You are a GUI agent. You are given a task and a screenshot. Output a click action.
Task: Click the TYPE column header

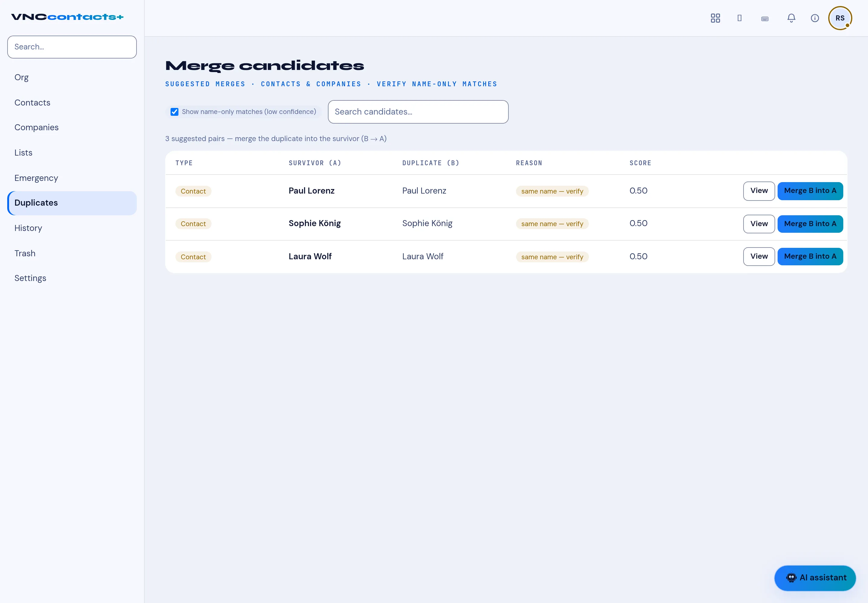click(x=184, y=163)
